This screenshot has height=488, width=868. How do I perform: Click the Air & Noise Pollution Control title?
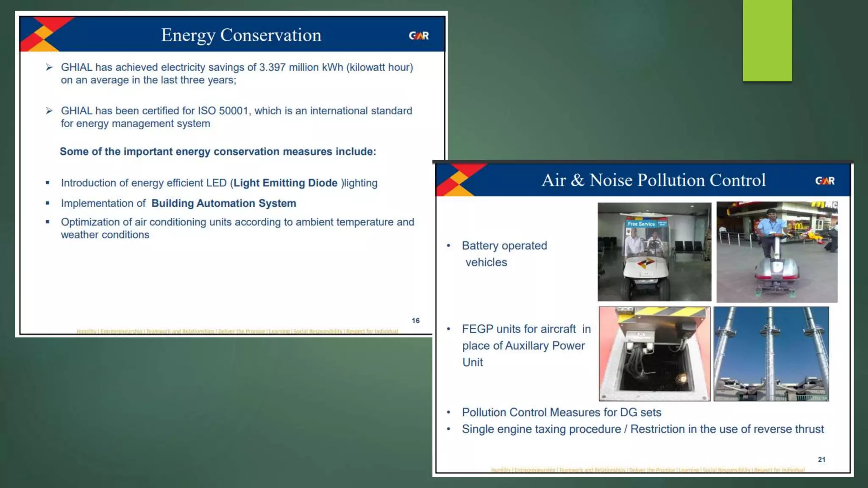pyautogui.click(x=653, y=180)
